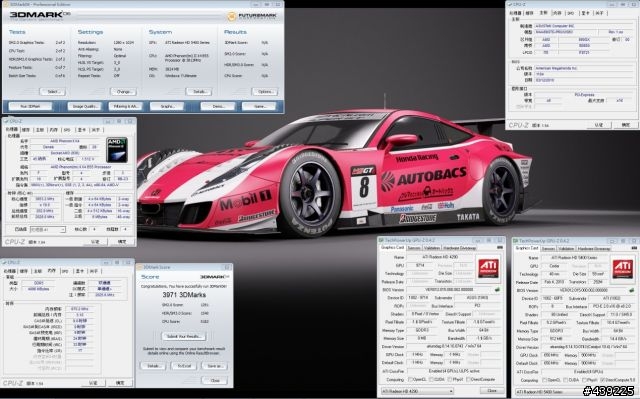640x399 pixels.
Task: Click Run 3DMark button
Action: (30, 106)
